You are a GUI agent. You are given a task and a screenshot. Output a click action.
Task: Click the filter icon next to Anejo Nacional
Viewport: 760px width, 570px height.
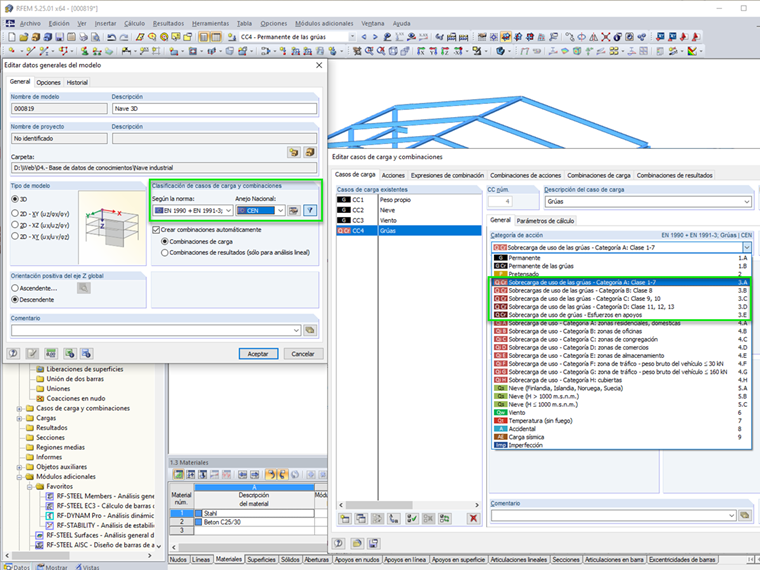310,210
